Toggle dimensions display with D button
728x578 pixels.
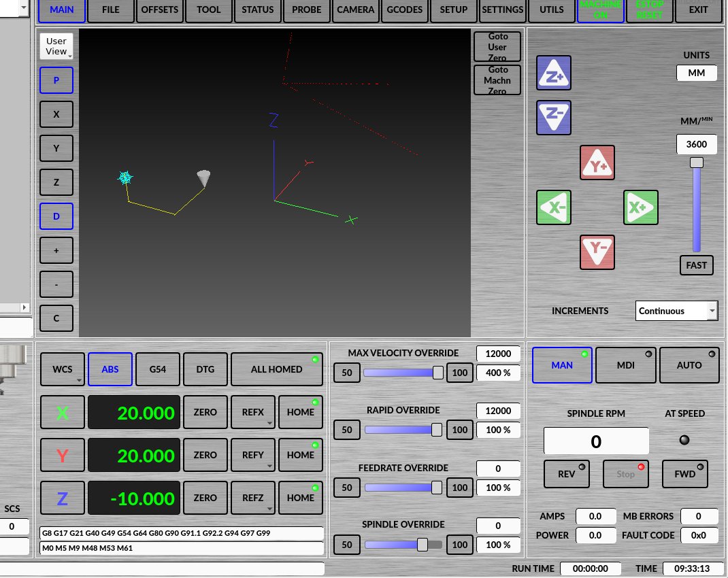click(x=56, y=216)
